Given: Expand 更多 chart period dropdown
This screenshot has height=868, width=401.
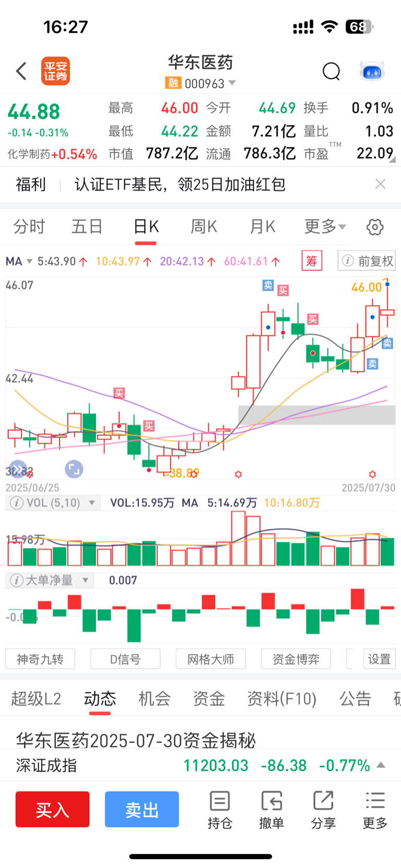Looking at the screenshot, I should [325, 227].
